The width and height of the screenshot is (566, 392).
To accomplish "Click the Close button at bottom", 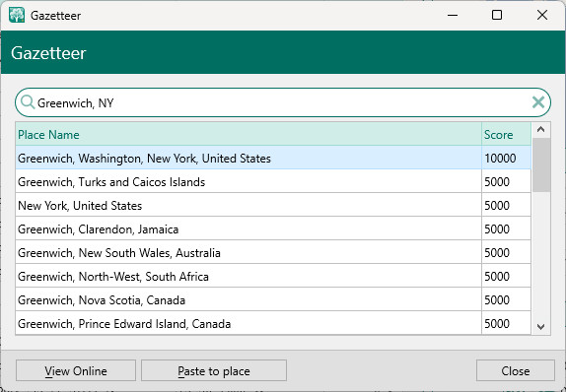I will coord(515,370).
